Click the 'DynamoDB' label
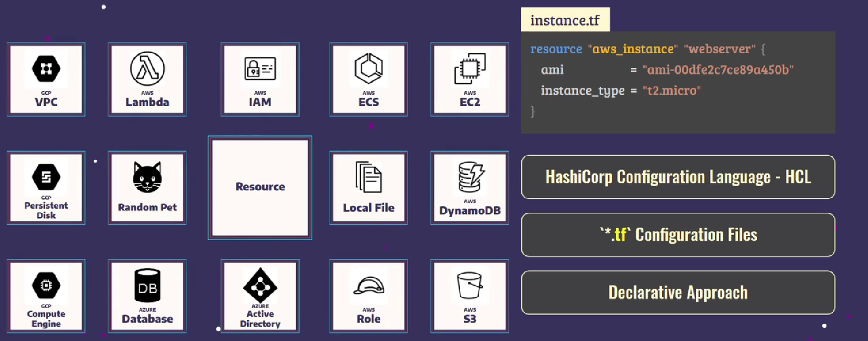 point(470,210)
